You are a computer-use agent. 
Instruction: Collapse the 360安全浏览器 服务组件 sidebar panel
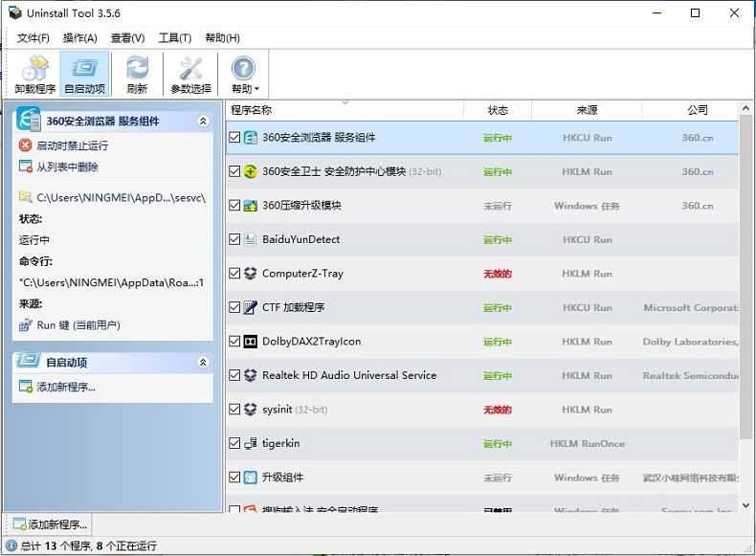coord(203,121)
